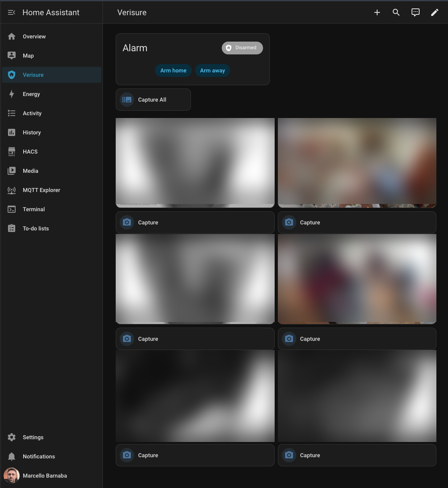The width and height of the screenshot is (448, 488).
Task: Click the Capture All camera icon
Action: [127, 100]
